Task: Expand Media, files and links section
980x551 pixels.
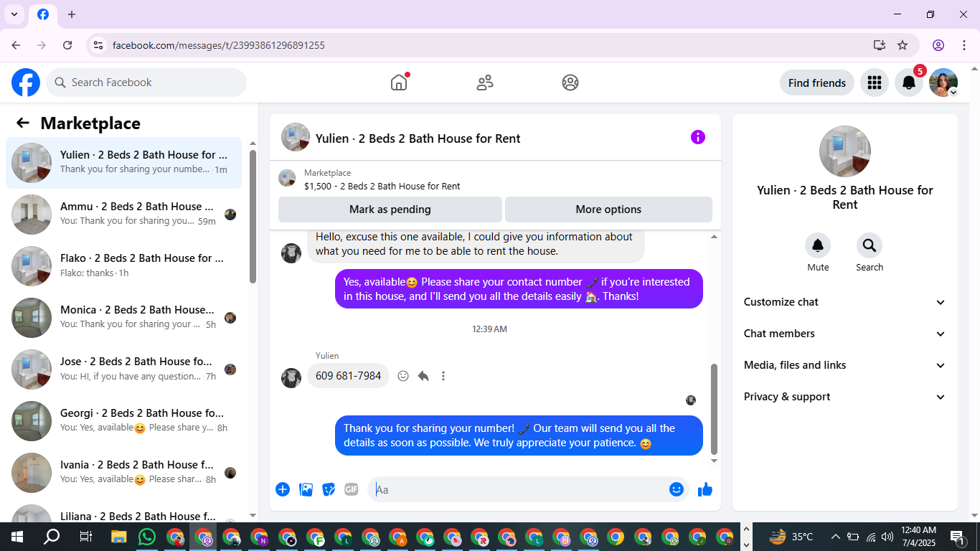Action: click(x=845, y=365)
